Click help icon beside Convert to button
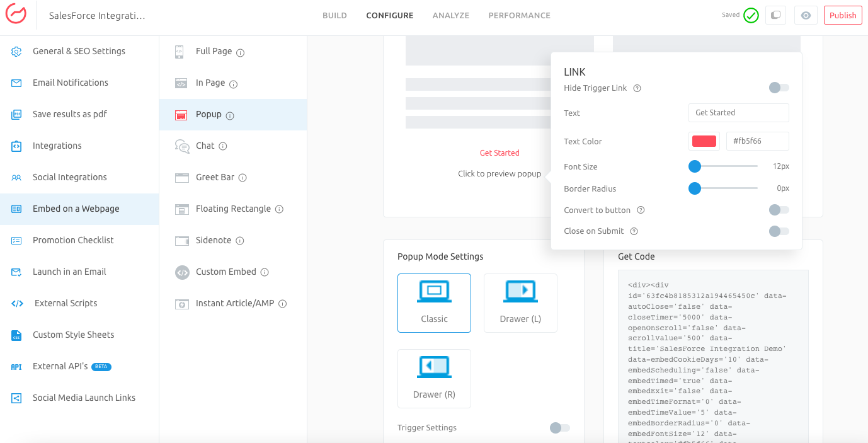The height and width of the screenshot is (443, 868). coord(641,210)
